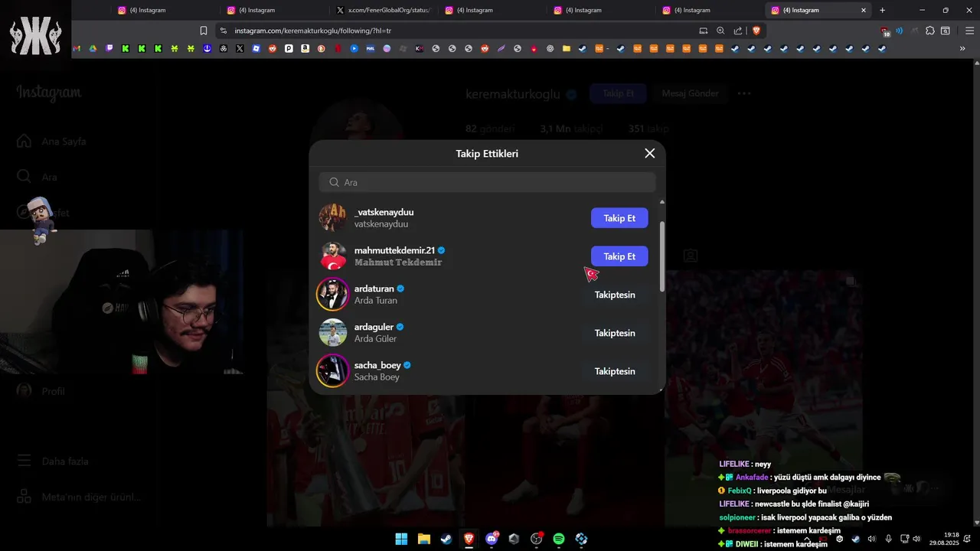This screenshot has height=551, width=980.
Task: Expand the bookmarks overflow chevron
Action: [962, 48]
